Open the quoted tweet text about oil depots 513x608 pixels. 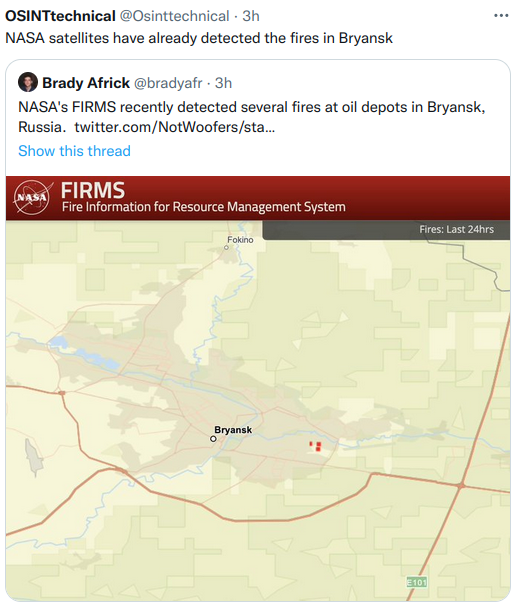click(252, 117)
